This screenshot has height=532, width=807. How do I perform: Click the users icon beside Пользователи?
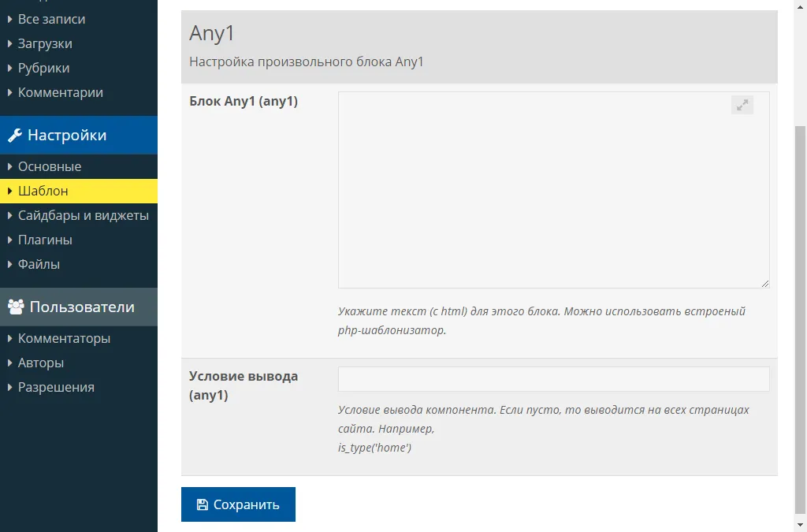[15, 307]
